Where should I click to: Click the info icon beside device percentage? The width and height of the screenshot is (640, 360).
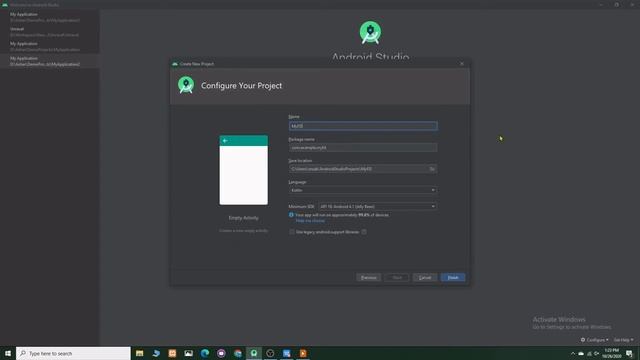(x=291, y=215)
